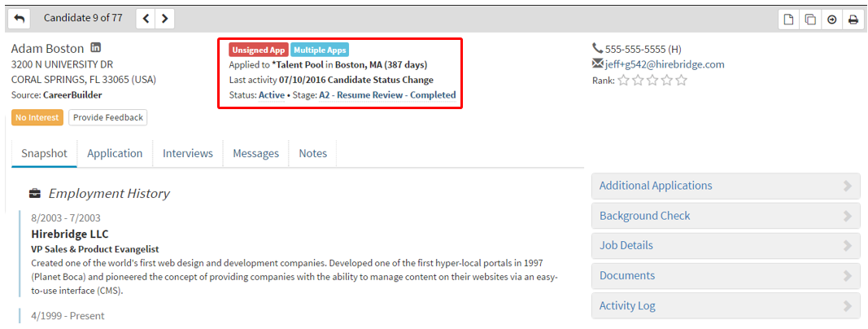The width and height of the screenshot is (868, 329).
Task: Set rank to the first star
Action: (x=623, y=80)
